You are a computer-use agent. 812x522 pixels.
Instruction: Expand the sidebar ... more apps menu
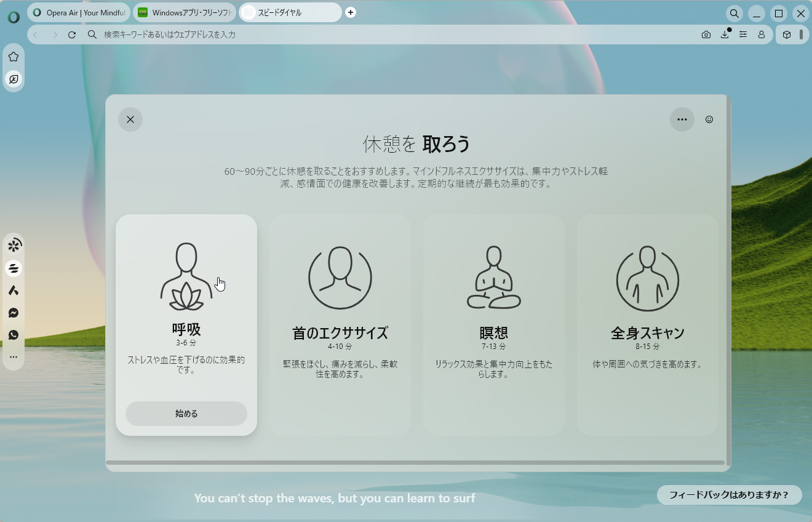(x=14, y=356)
